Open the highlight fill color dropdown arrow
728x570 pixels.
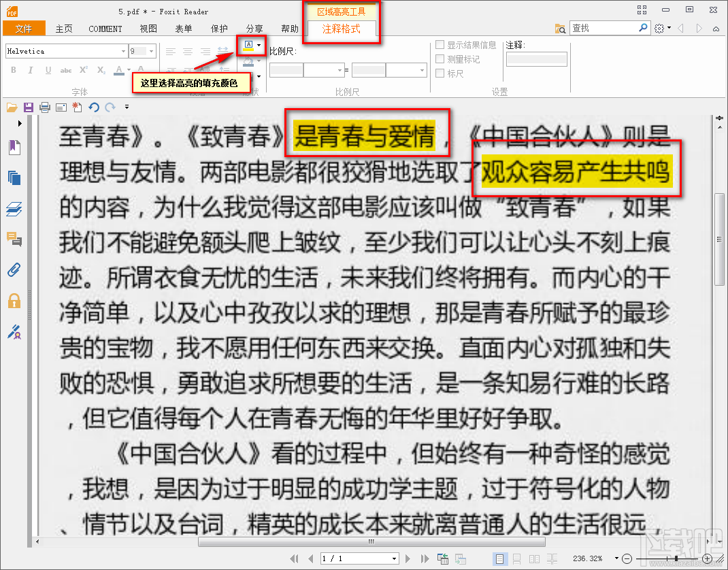coord(258,44)
